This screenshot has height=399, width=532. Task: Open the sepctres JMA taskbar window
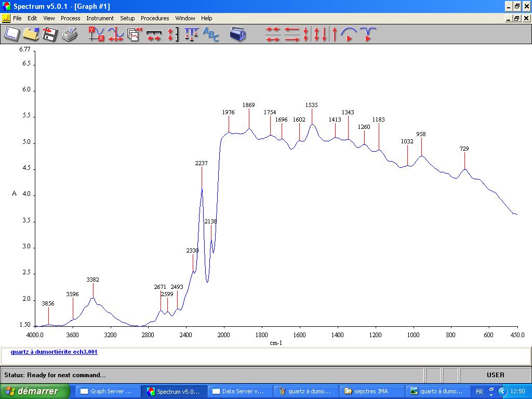371,391
